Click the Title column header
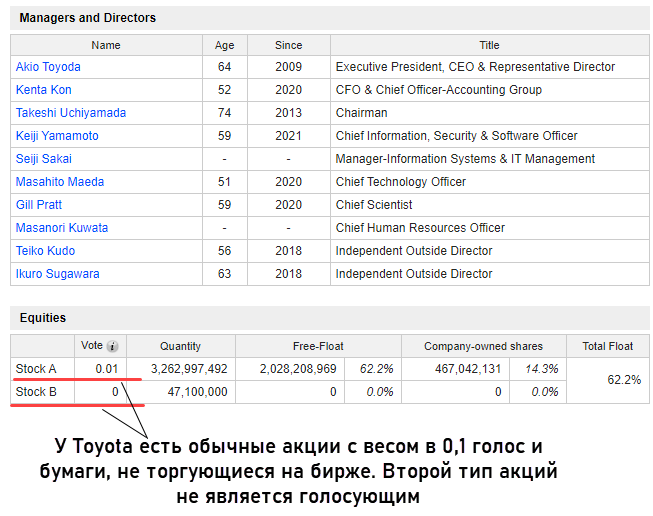The width and height of the screenshot is (653, 516). click(x=489, y=45)
